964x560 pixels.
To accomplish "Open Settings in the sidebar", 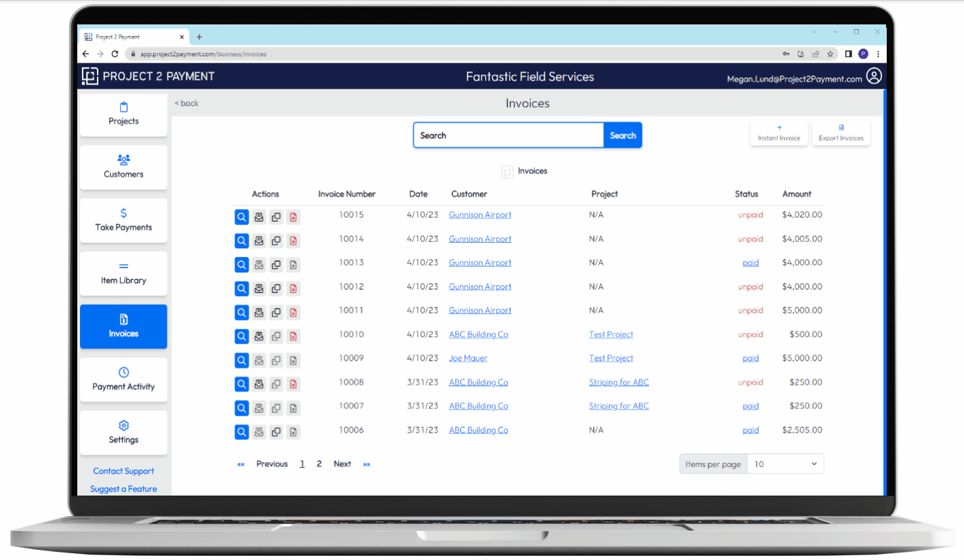I will tap(123, 433).
